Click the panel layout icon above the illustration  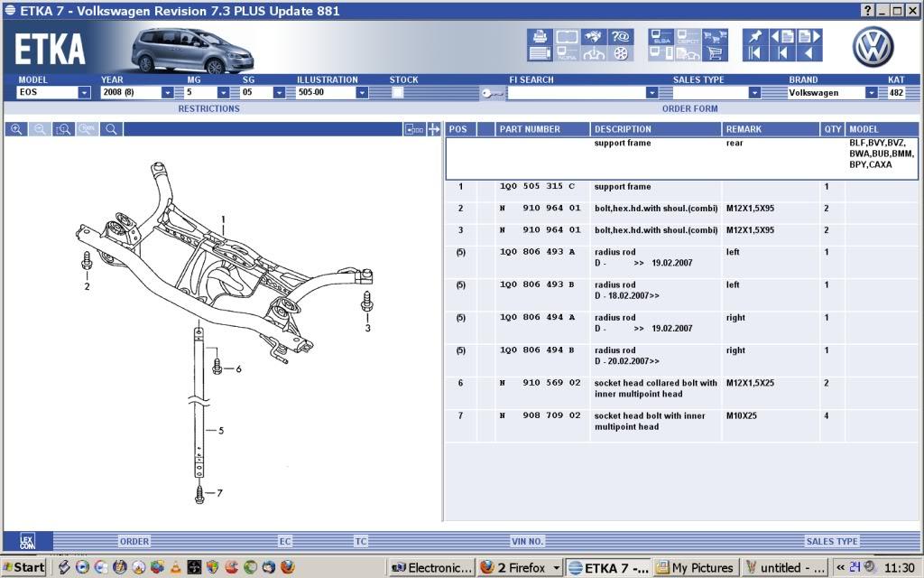click(414, 129)
